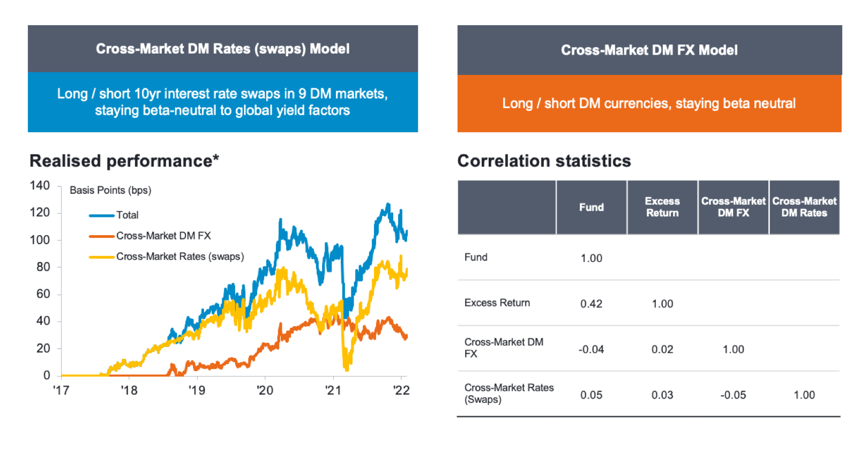Screen dimensions: 868x451
Task: Click the 0.42 correlation value
Action: point(592,304)
